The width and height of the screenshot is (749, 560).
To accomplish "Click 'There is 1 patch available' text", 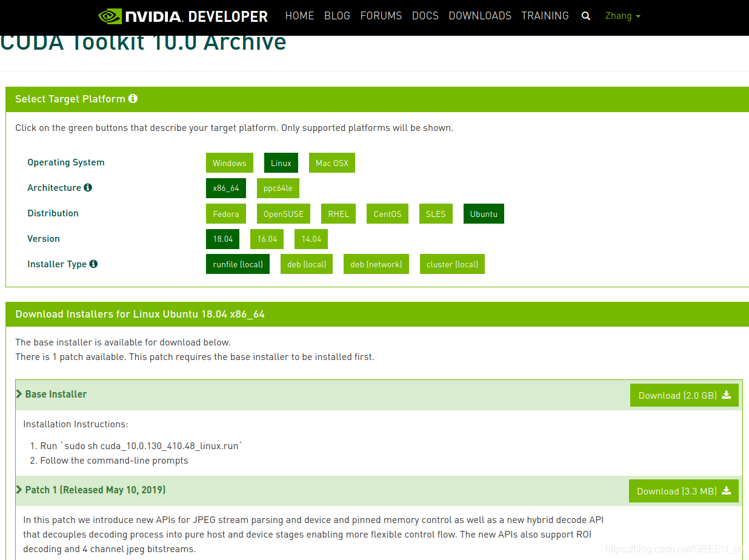I will [71, 357].
